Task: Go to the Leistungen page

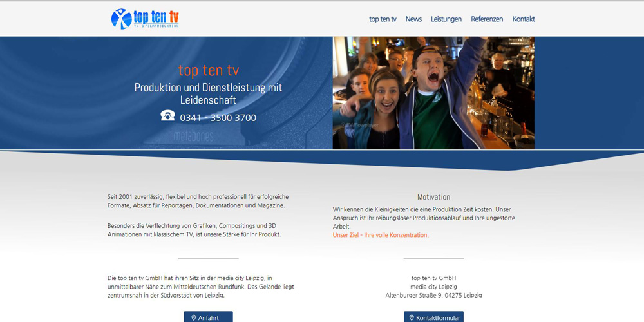Action: [446, 19]
